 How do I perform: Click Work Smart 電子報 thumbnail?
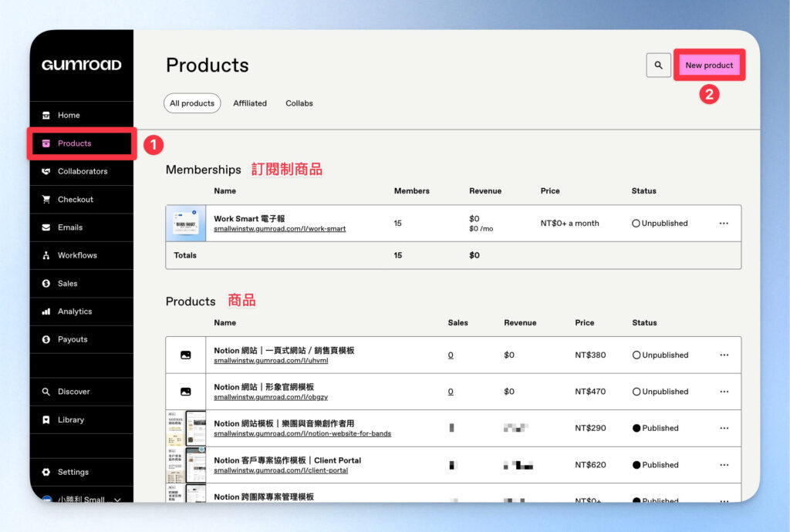coord(186,223)
